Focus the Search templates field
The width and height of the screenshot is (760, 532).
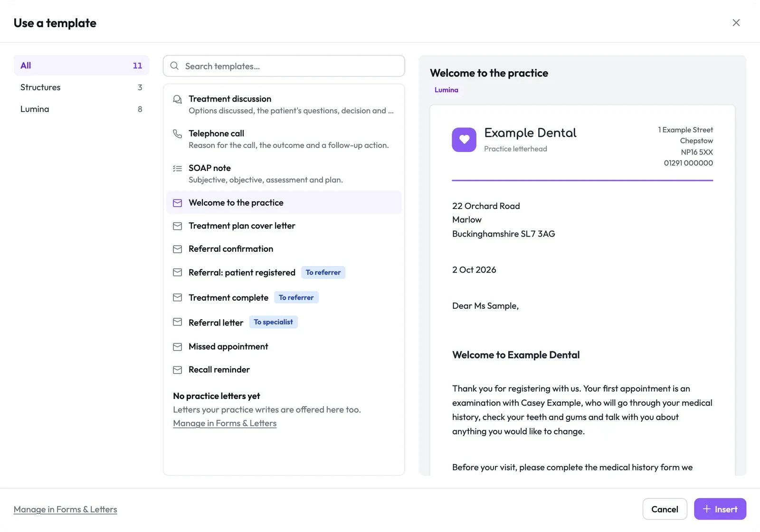point(284,66)
